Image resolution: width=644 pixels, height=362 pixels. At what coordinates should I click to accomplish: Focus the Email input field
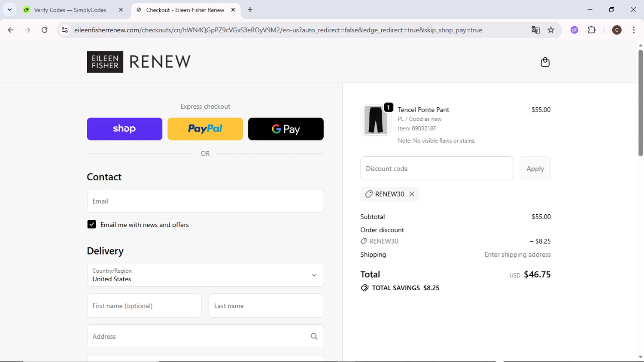click(205, 201)
